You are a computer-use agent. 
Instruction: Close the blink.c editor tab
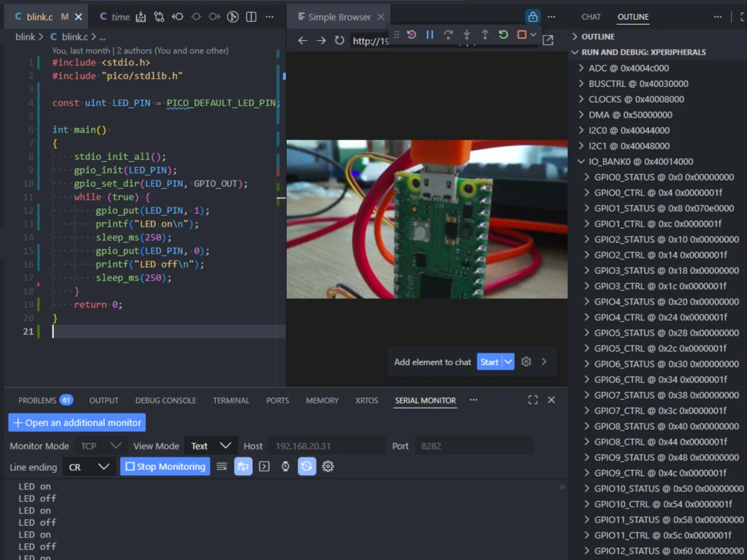click(79, 17)
